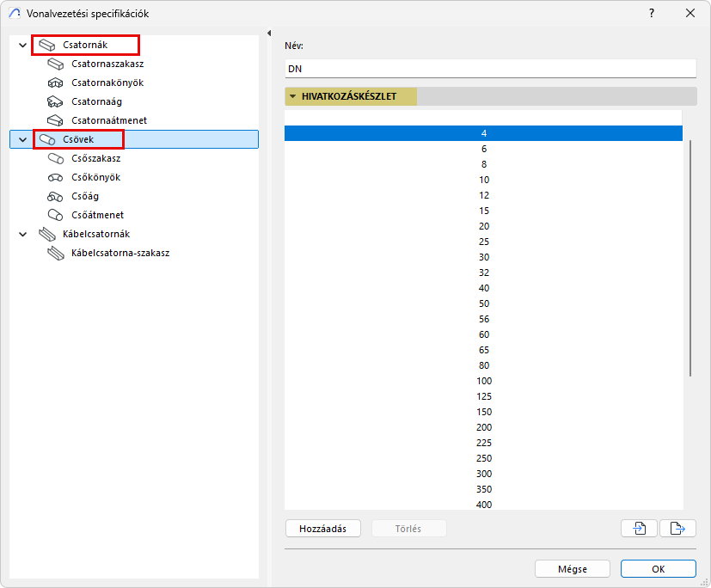
Task: Select value 300 in the list
Action: (x=483, y=474)
